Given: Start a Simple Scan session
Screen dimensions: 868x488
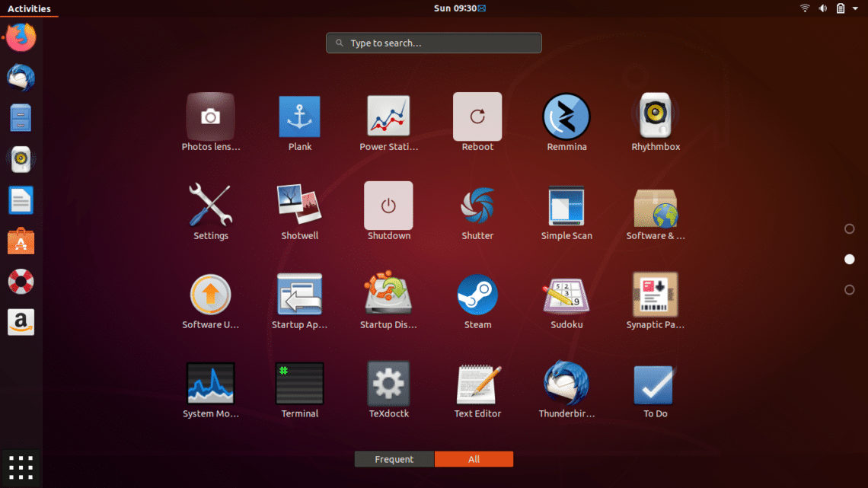Looking at the screenshot, I should [566, 206].
